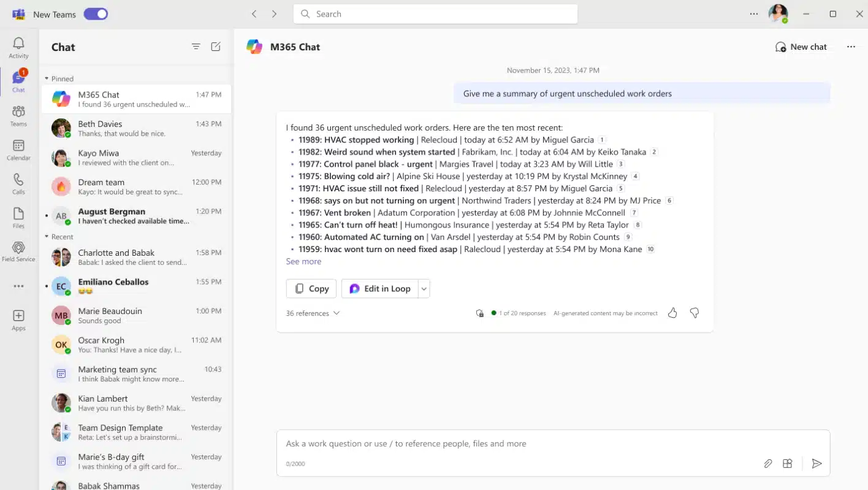The image size is (868, 490).
Task: Open Team Design Template chat
Action: 137,432
